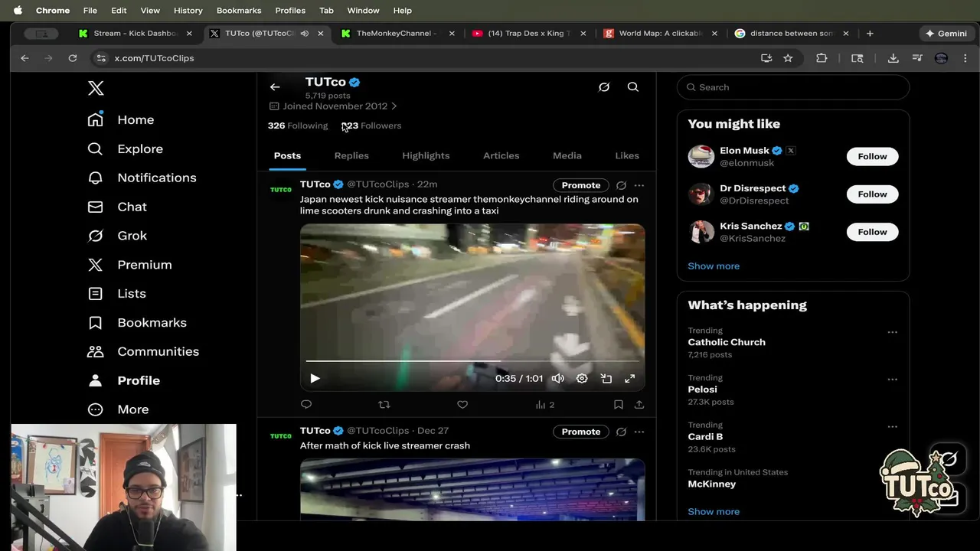The width and height of the screenshot is (980, 551).
Task: Click the X search field
Action: [793, 87]
